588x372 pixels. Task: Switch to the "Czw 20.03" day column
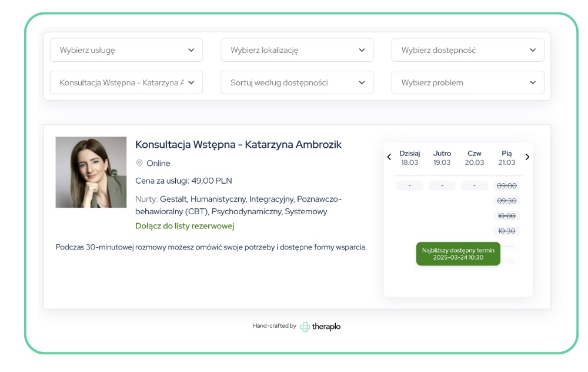click(475, 157)
